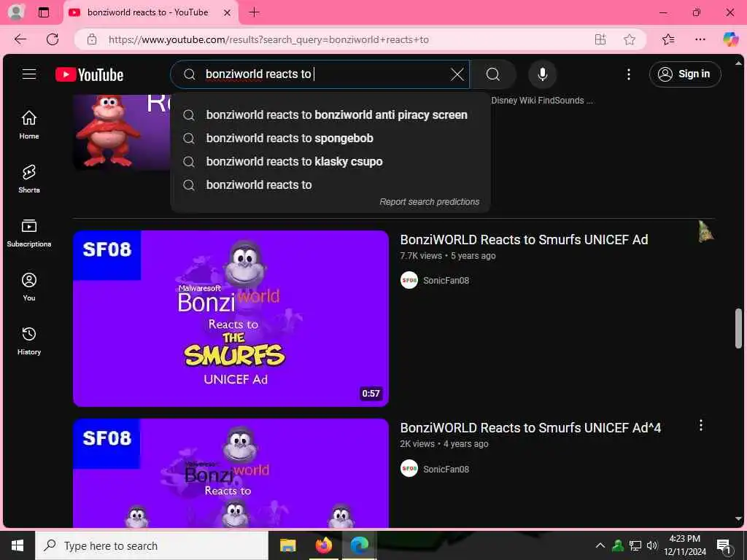Image resolution: width=747 pixels, height=560 pixels.
Task: Open three-dot menu for Ad^4 video
Action: pyautogui.click(x=701, y=425)
